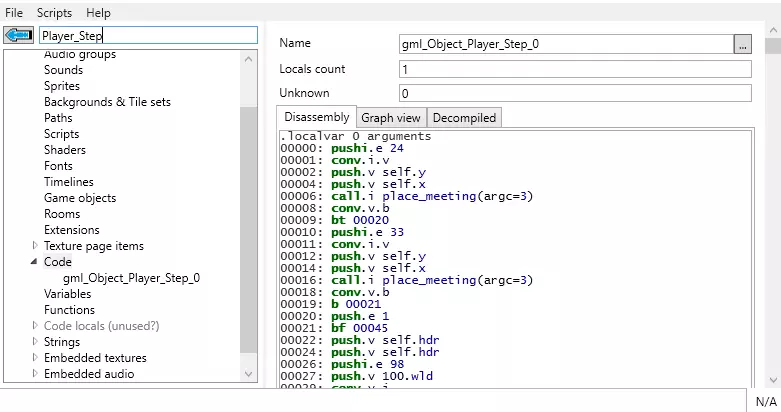Screen dimensions: 781x412
Task: Collapse the Code tree node
Action: 36,262
